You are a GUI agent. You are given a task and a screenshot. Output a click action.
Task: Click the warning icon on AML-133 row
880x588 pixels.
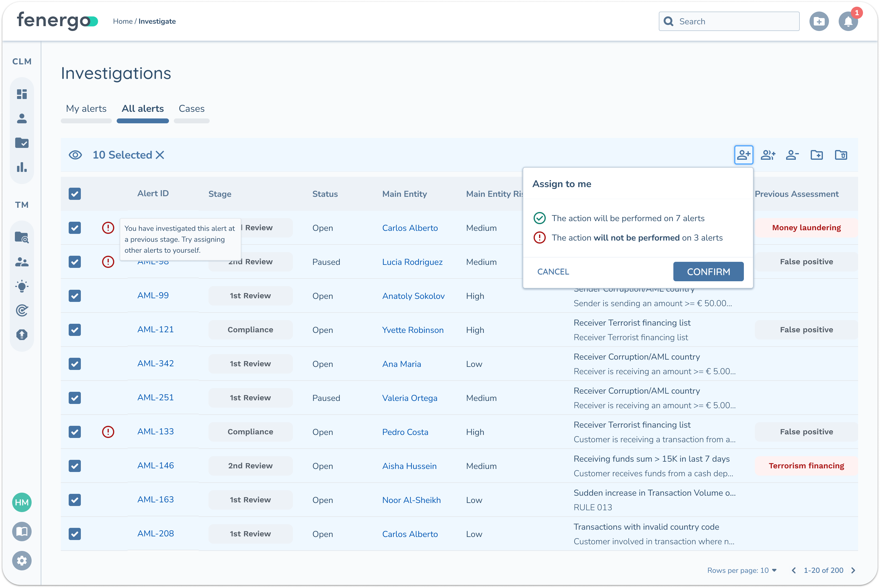click(x=108, y=432)
